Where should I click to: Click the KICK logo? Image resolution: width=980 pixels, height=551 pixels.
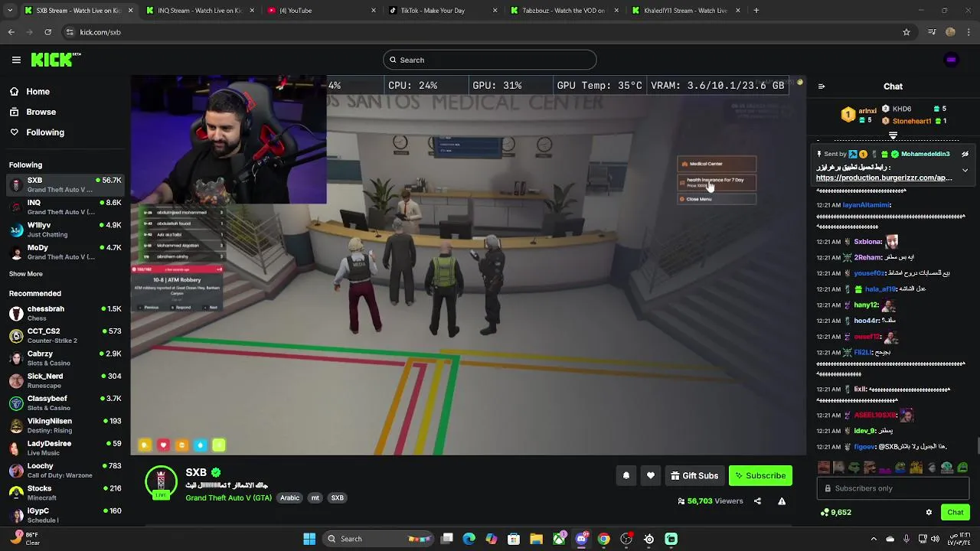pos(56,60)
